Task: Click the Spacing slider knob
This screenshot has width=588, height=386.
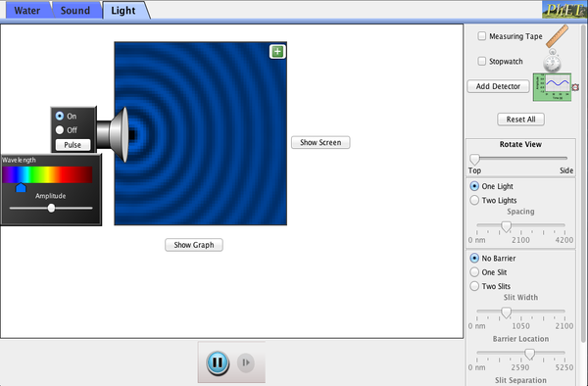Action: [507, 226]
